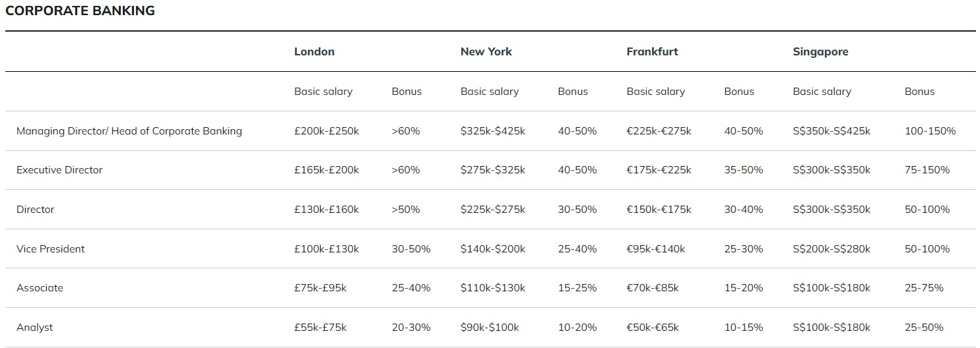Click Singapore Managing Director bonus 100-150%
980x348 pixels.
click(930, 130)
